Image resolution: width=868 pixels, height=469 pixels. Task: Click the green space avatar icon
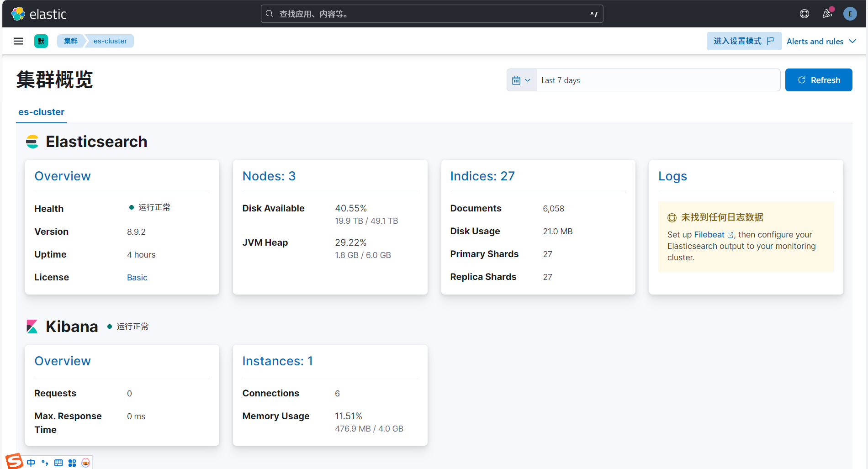(x=41, y=41)
